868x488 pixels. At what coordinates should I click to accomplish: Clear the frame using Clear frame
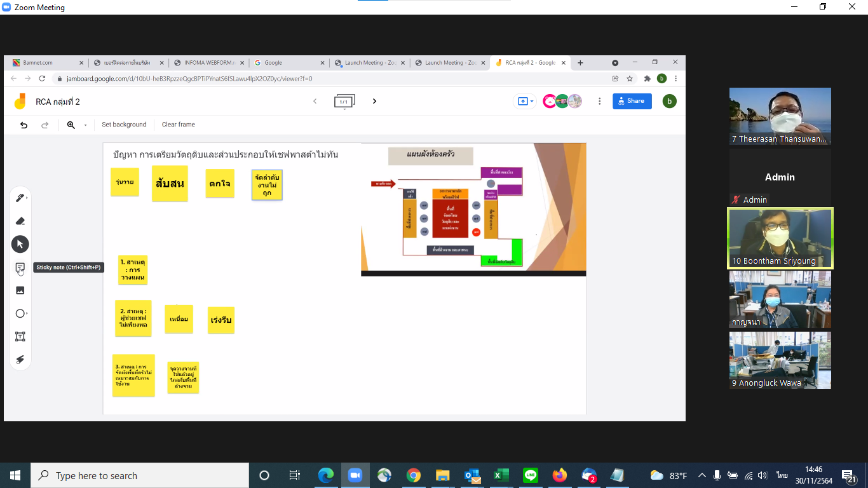178,125
